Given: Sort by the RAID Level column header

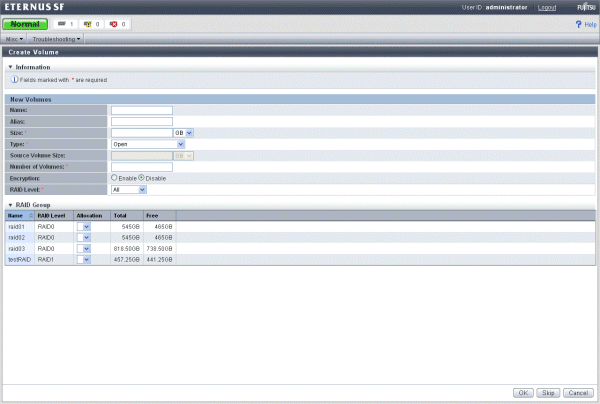Looking at the screenshot, I should 54,216.
